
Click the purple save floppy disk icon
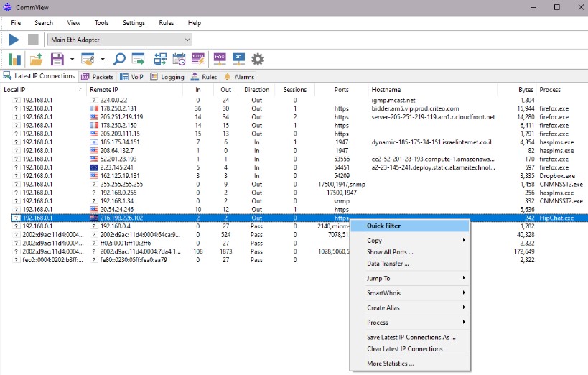57,59
